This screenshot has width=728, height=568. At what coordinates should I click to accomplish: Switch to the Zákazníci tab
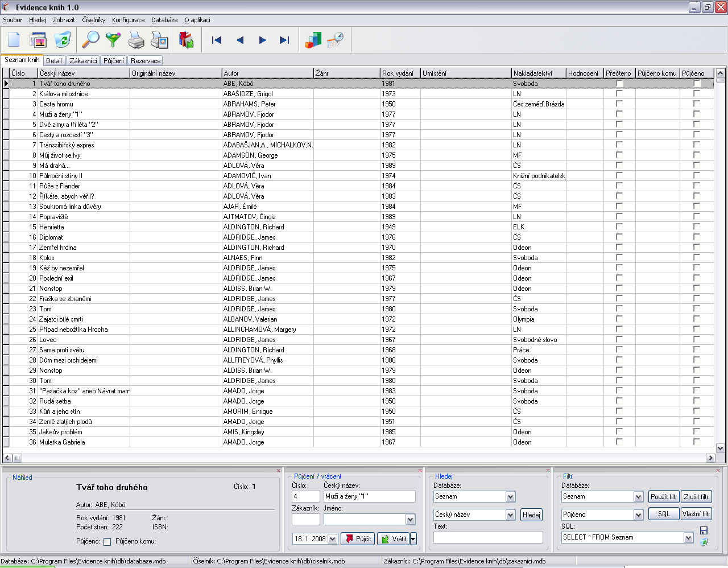click(x=83, y=61)
